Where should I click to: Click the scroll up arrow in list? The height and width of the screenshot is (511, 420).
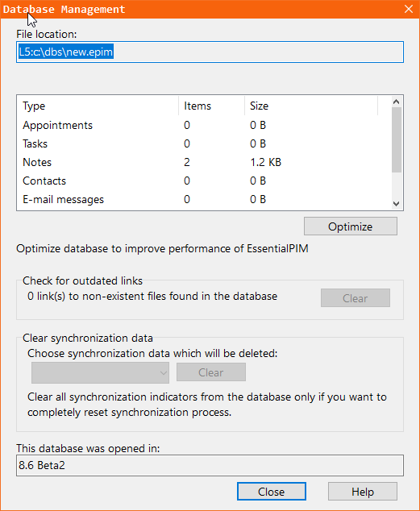pos(396,102)
